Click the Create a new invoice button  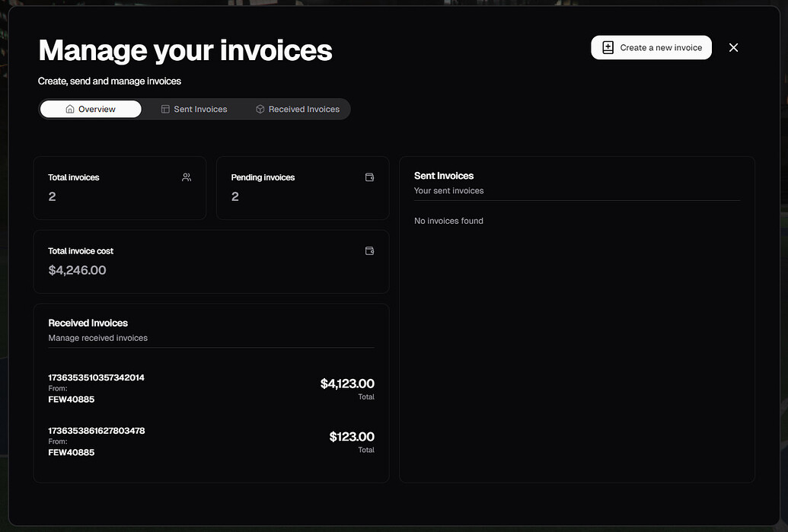(651, 46)
